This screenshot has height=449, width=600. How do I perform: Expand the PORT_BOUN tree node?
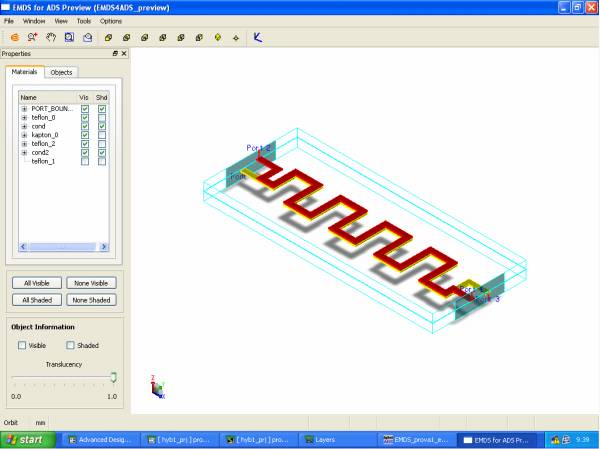pyautogui.click(x=24, y=109)
